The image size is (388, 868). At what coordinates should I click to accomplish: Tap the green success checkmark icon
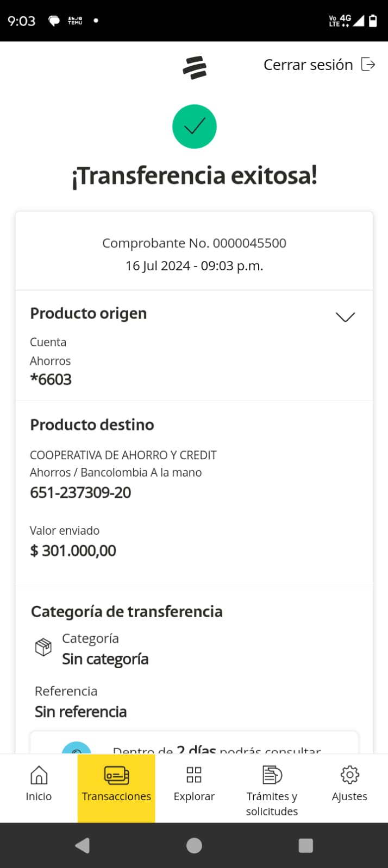pos(195,126)
